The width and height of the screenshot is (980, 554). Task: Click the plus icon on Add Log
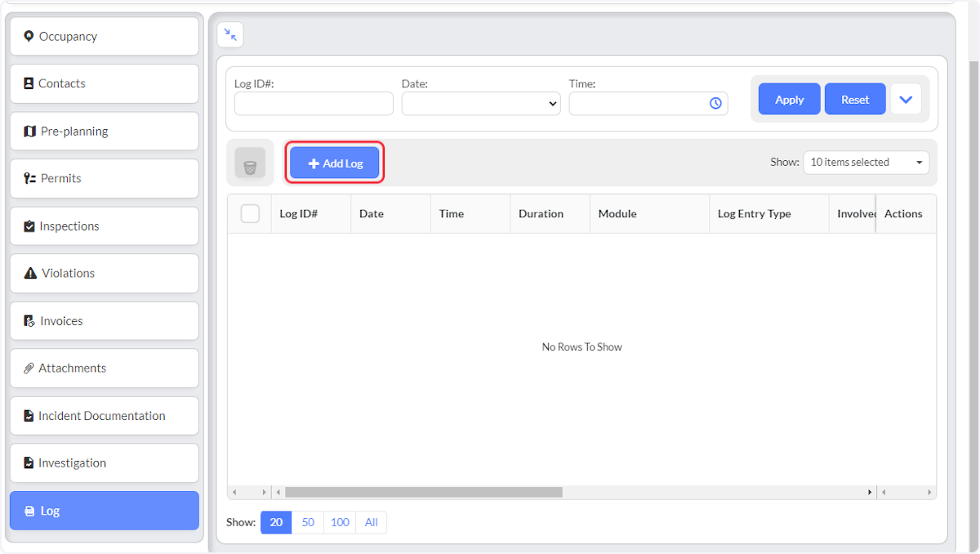pyautogui.click(x=314, y=163)
